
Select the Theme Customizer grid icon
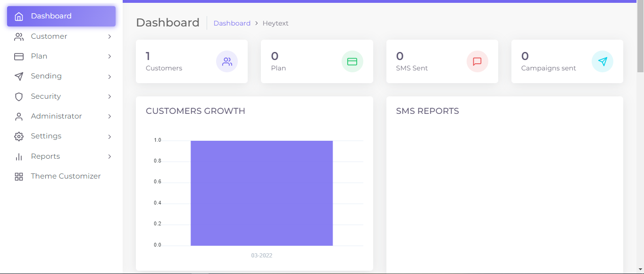[19, 176]
